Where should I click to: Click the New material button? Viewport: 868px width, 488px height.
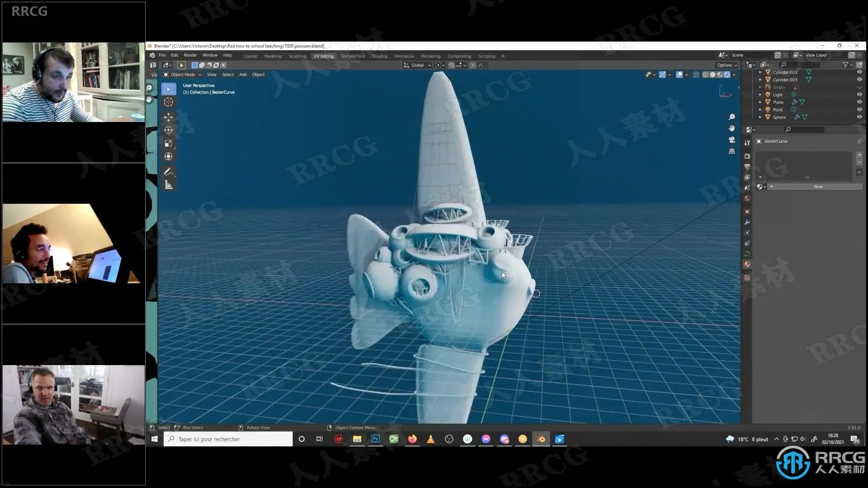click(818, 187)
